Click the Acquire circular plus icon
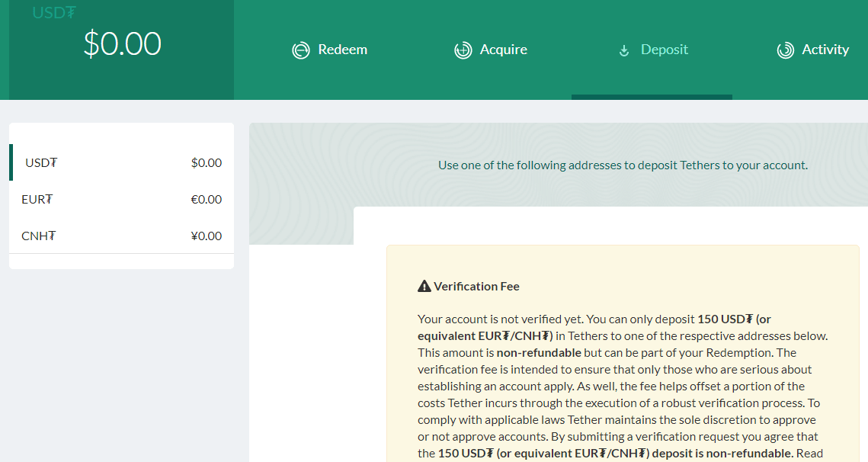Viewport: 868px width, 462px height. click(x=463, y=50)
